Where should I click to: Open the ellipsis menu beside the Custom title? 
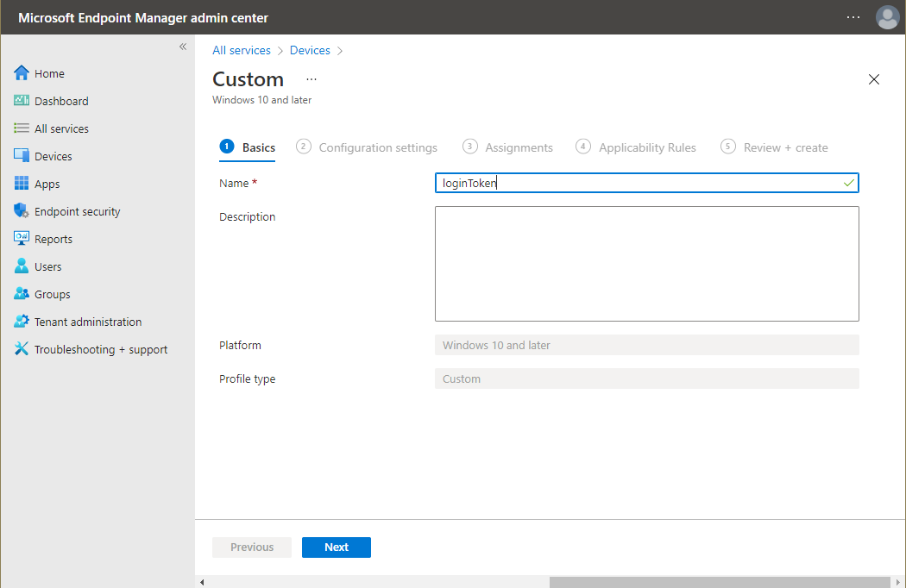(x=311, y=79)
